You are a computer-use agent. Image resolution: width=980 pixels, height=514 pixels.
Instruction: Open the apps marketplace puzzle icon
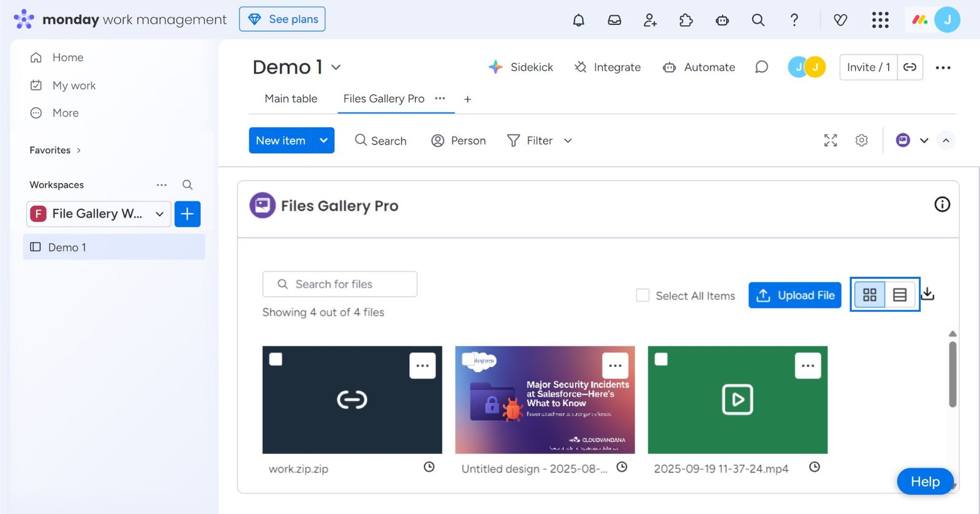(x=686, y=20)
